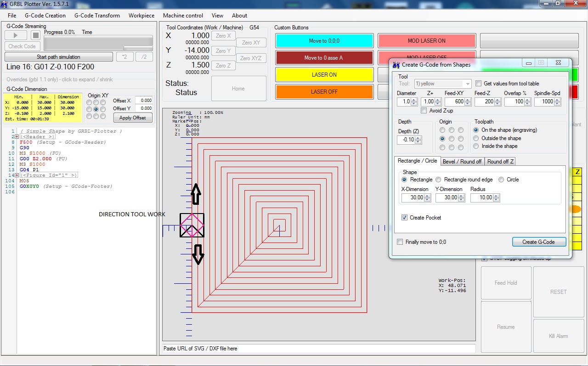This screenshot has width=588, height=366.
Task: Expand the folded Header block in code editor
Action: (17, 137)
